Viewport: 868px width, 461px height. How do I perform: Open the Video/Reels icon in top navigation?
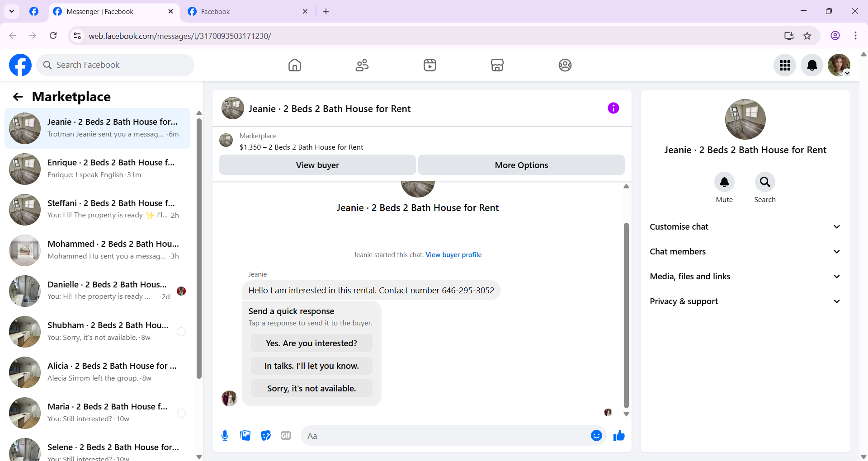click(x=429, y=65)
